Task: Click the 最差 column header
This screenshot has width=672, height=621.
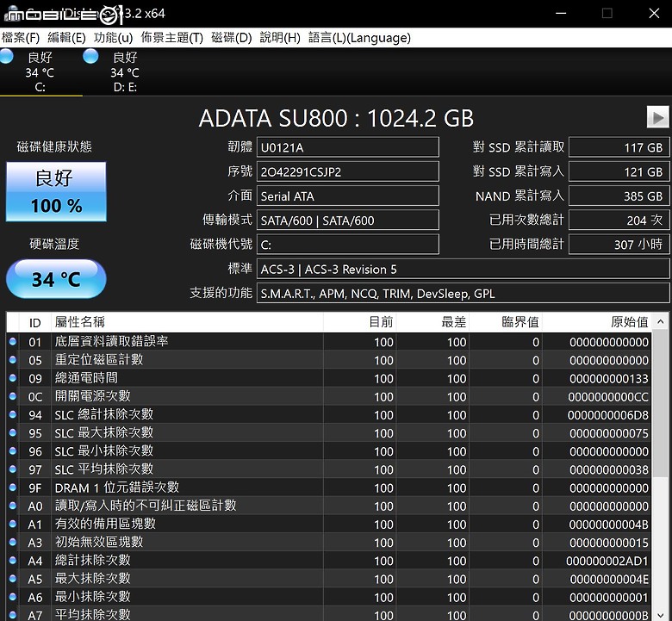Action: 432,322
